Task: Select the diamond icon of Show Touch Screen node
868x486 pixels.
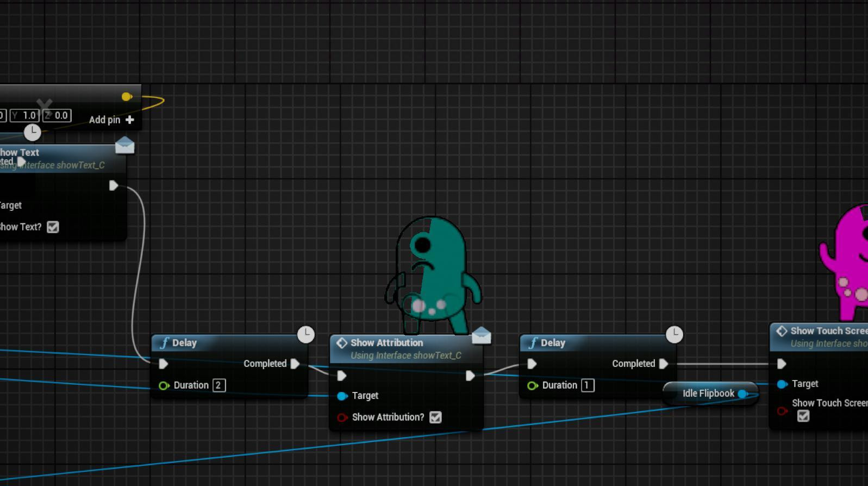Action: pyautogui.click(x=782, y=331)
